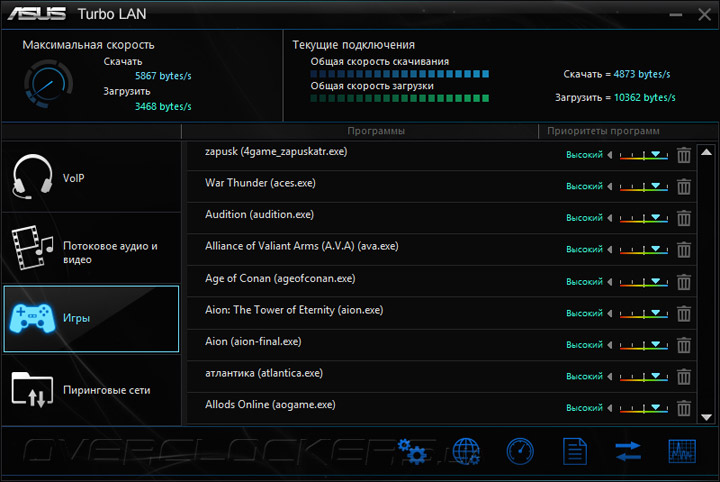Lower priority arrow for Audition (audition.exe)

point(610,218)
